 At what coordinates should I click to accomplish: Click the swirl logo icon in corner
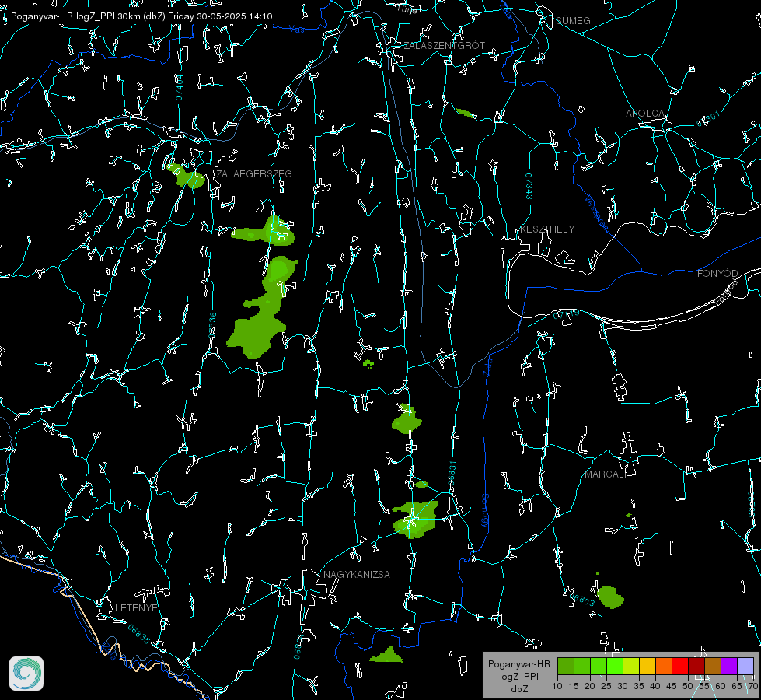pos(26,674)
